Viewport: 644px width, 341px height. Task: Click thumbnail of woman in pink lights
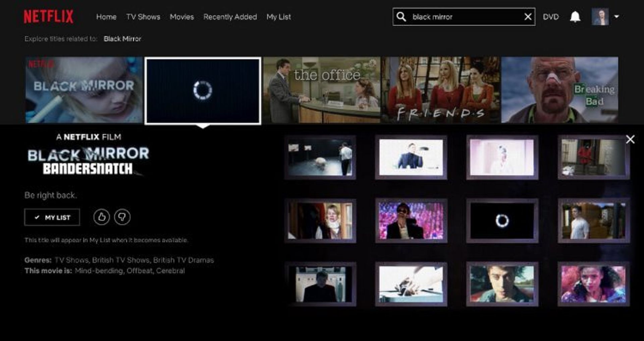point(594,284)
